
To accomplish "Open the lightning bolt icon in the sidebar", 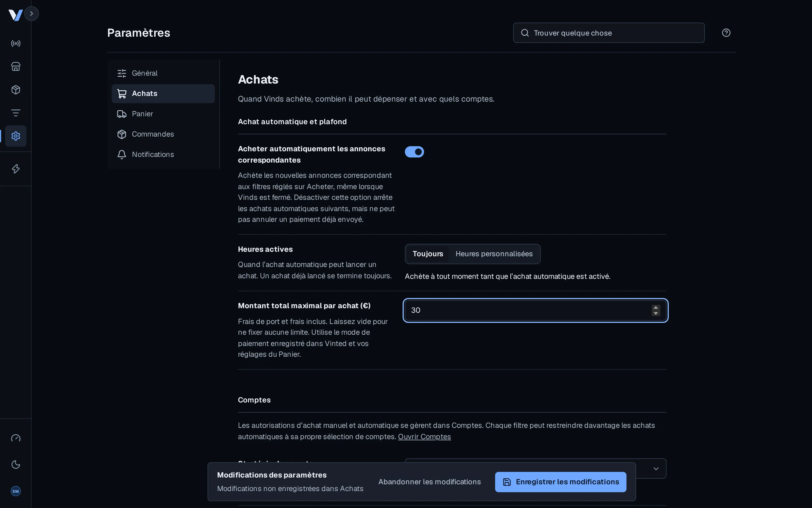I will point(16,169).
